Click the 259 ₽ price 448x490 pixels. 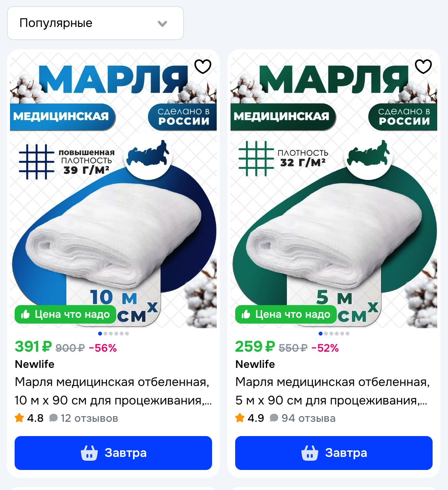(255, 347)
